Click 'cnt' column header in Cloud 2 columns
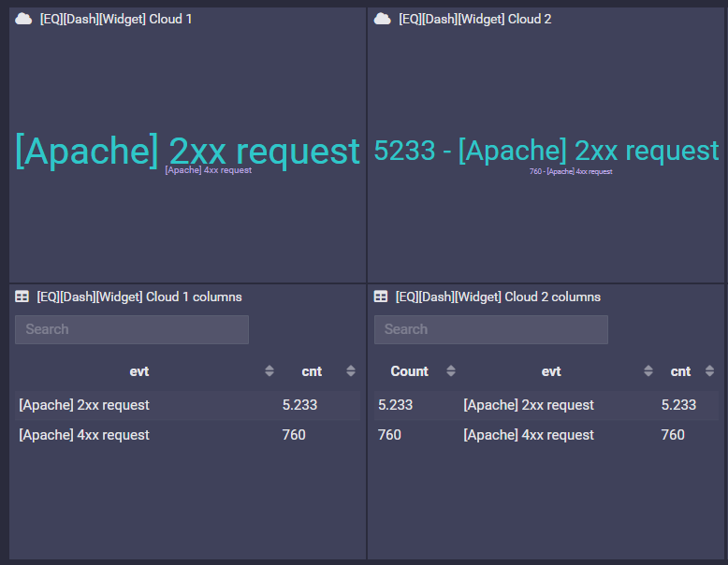The height and width of the screenshot is (565, 728). [680, 371]
